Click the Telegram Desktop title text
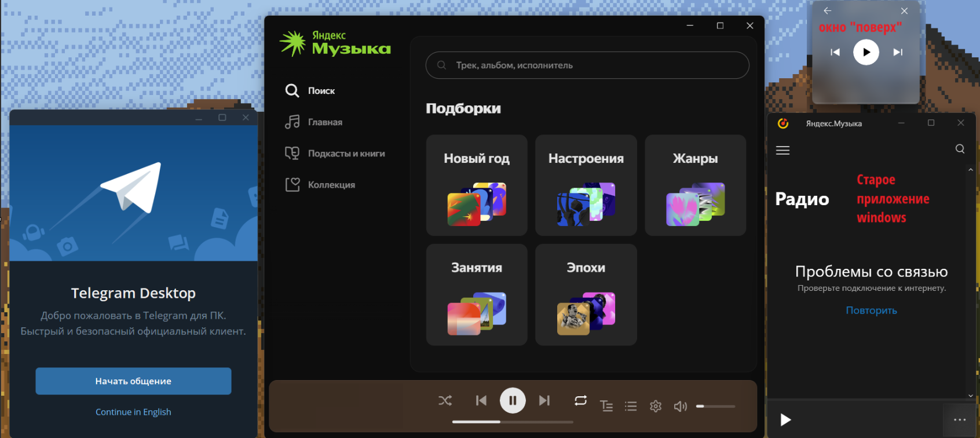Viewport: 980px width, 438px height. [x=133, y=293]
